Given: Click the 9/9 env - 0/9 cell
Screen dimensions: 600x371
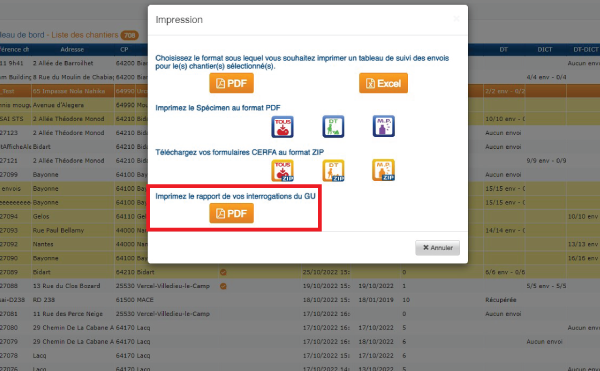Looking at the screenshot, I should click(x=546, y=161).
